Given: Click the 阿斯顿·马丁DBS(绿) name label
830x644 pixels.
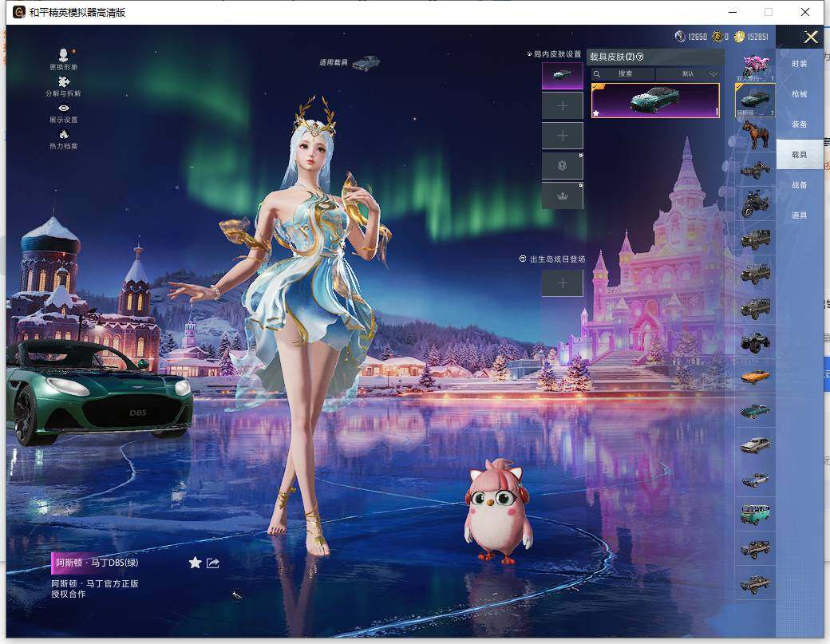Looking at the screenshot, I should tap(97, 563).
